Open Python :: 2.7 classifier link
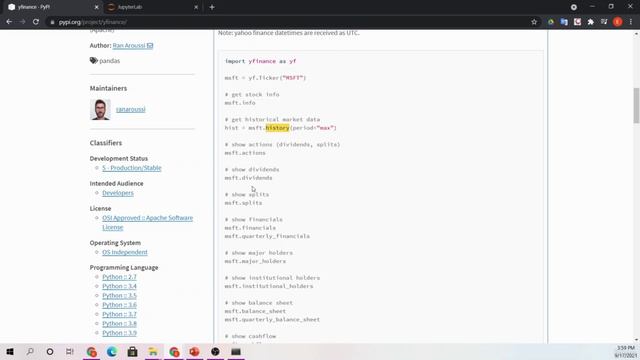Viewport: 640px width, 360px height. coord(119,277)
